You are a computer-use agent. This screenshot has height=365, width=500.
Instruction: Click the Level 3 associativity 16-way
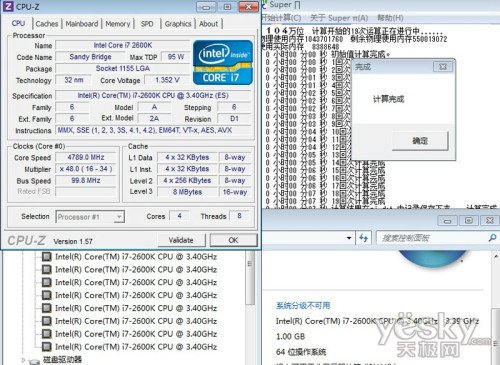(235, 192)
